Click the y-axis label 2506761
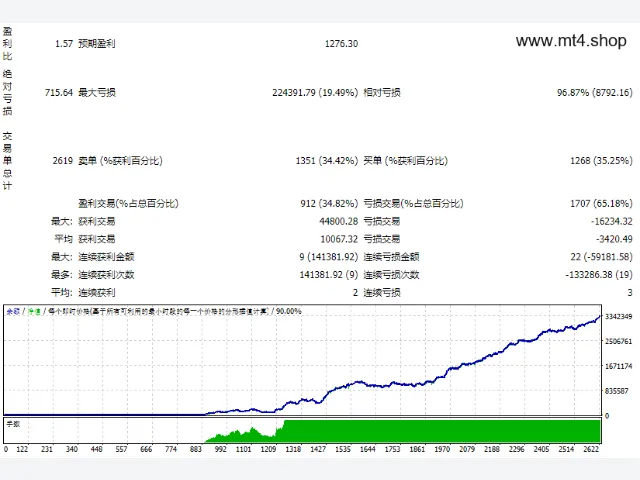This screenshot has width=640, height=480. (618, 341)
